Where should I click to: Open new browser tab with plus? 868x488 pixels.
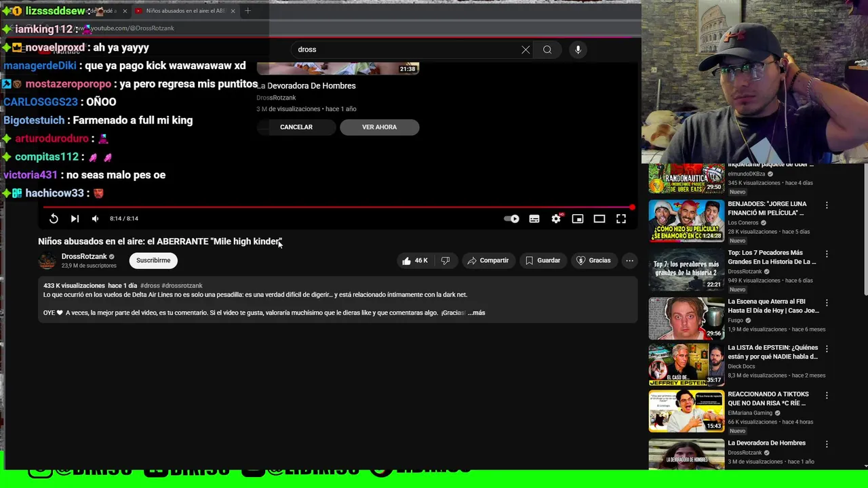pyautogui.click(x=248, y=11)
